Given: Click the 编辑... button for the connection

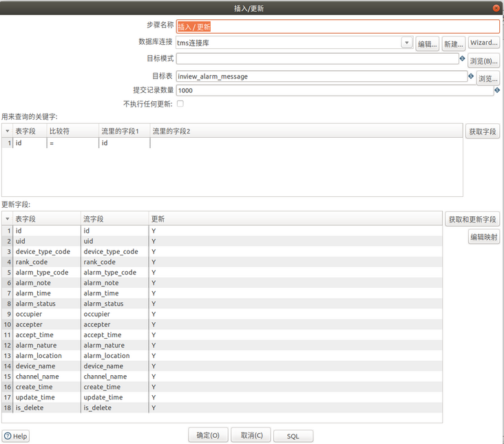Looking at the screenshot, I should tap(427, 43).
